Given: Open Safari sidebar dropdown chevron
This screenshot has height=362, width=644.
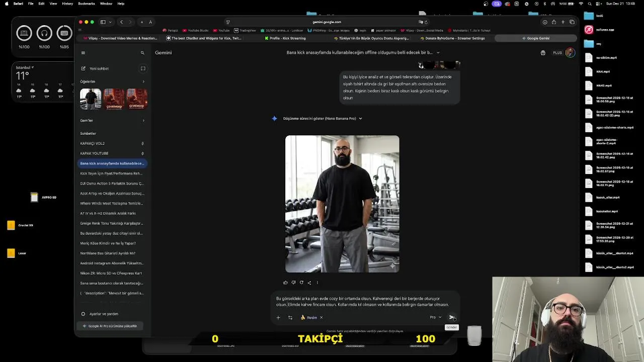Looking at the screenshot, I should tap(110, 22).
